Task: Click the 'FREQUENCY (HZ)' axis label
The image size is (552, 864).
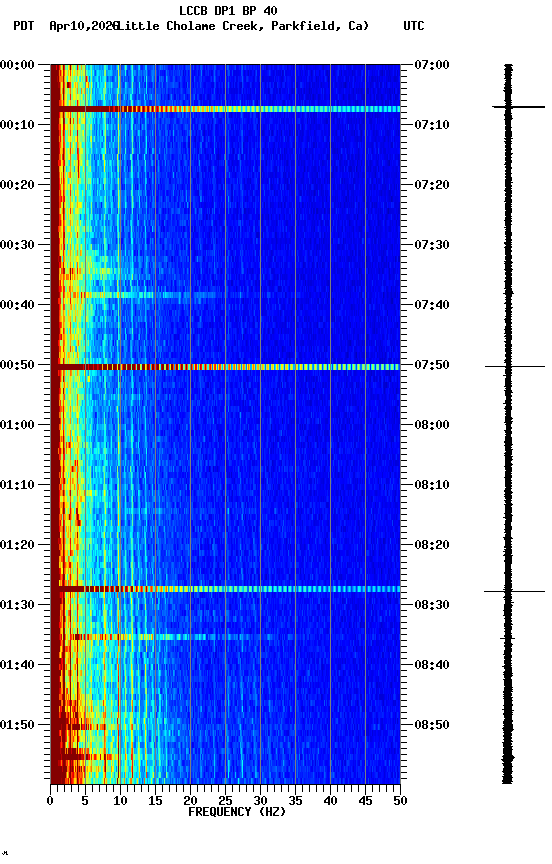Action: 237,812
